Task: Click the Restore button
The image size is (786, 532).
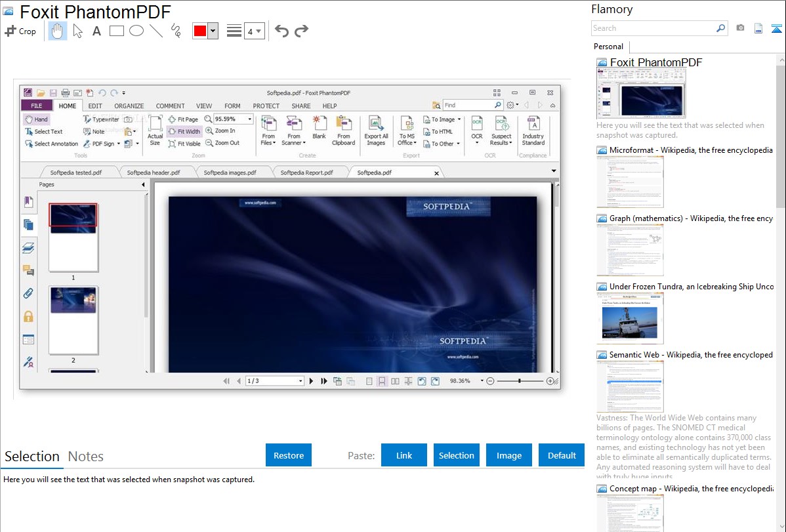Action: [289, 455]
